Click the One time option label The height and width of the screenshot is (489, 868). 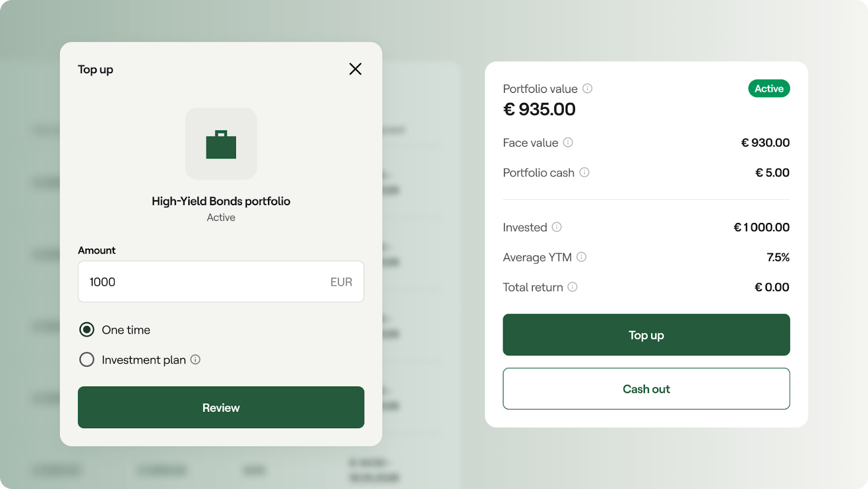tap(126, 330)
